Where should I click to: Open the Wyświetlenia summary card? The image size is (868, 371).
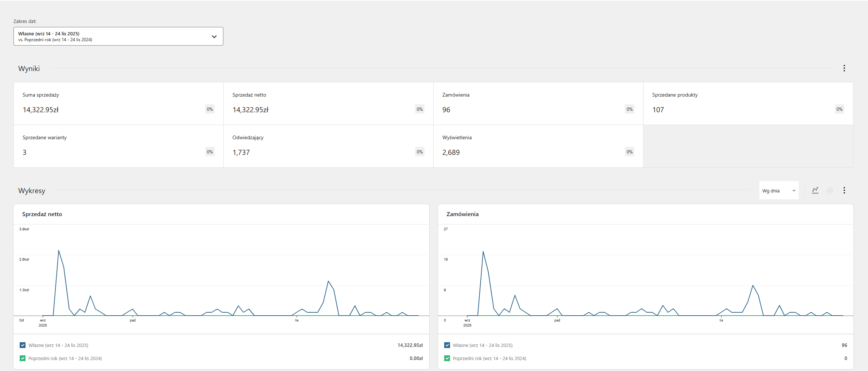tap(538, 146)
